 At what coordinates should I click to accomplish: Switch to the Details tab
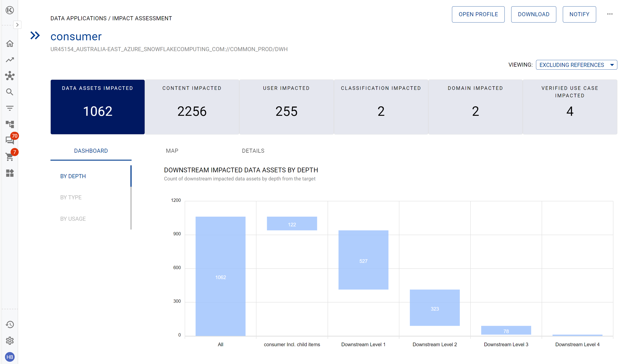pos(253,151)
